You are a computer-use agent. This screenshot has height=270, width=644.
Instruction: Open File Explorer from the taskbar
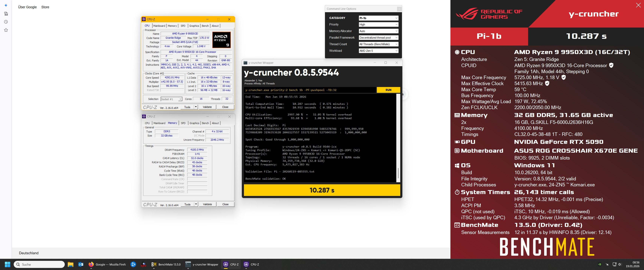(71, 264)
